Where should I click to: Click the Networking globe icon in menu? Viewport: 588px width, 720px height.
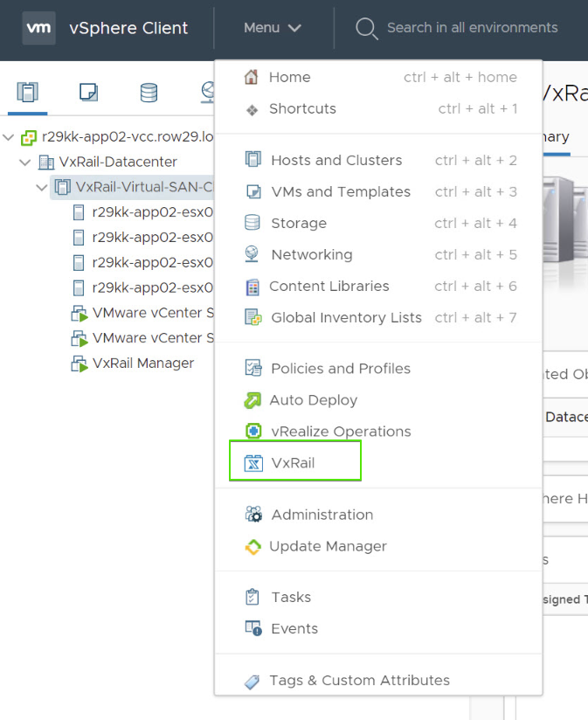(252, 254)
